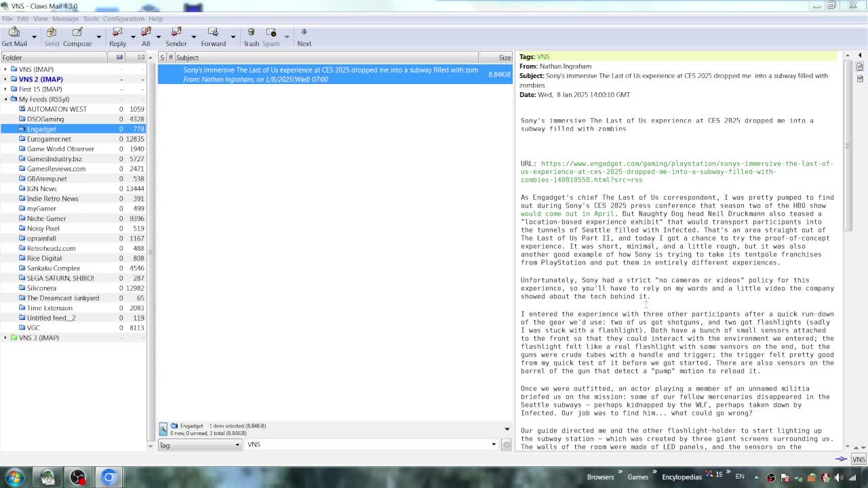Expand the First 15 (IMAP) account
Viewport: 868px width, 488px height.
[x=5, y=89]
